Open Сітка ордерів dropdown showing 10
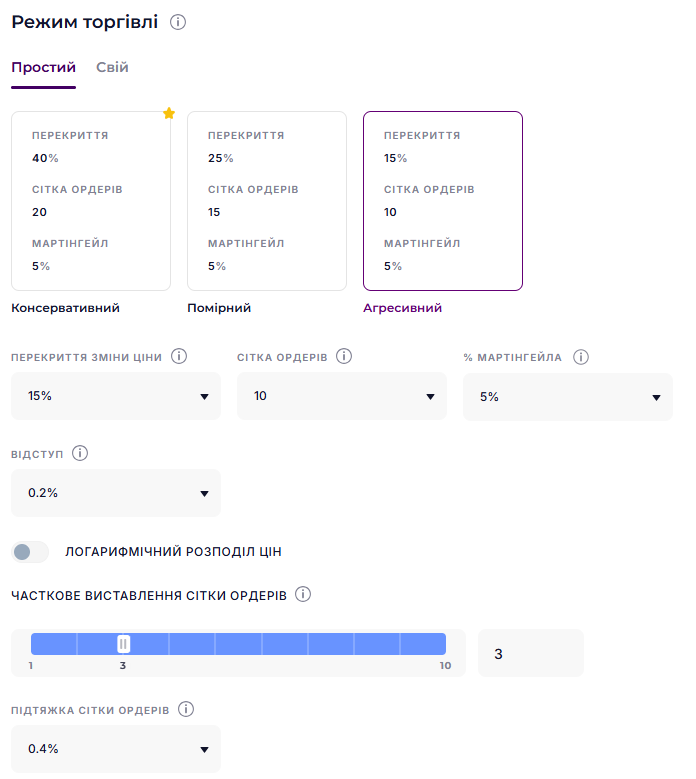Viewport: 696px width, 779px height. pyautogui.click(x=342, y=396)
